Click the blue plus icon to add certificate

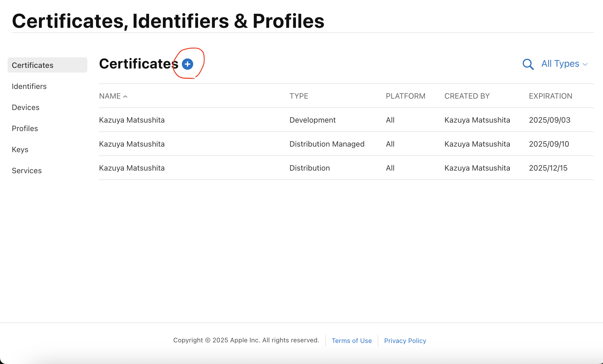187,64
